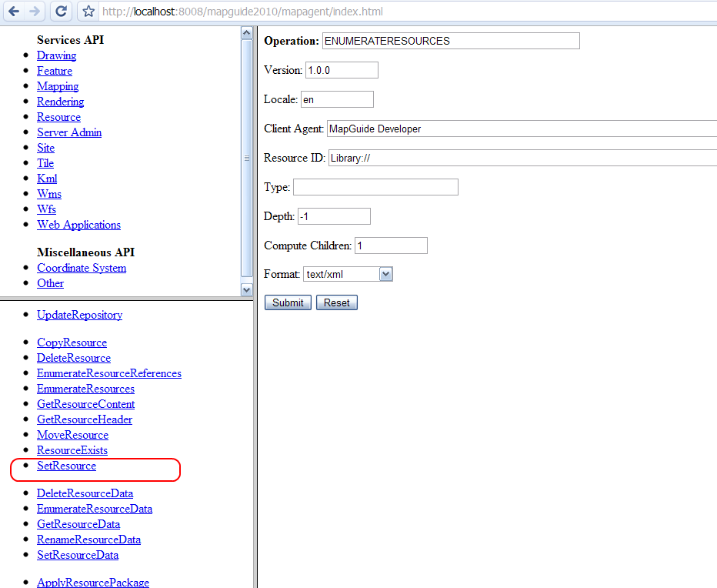Select the GetResourceHeader link
The height and width of the screenshot is (588, 717).
click(x=85, y=419)
